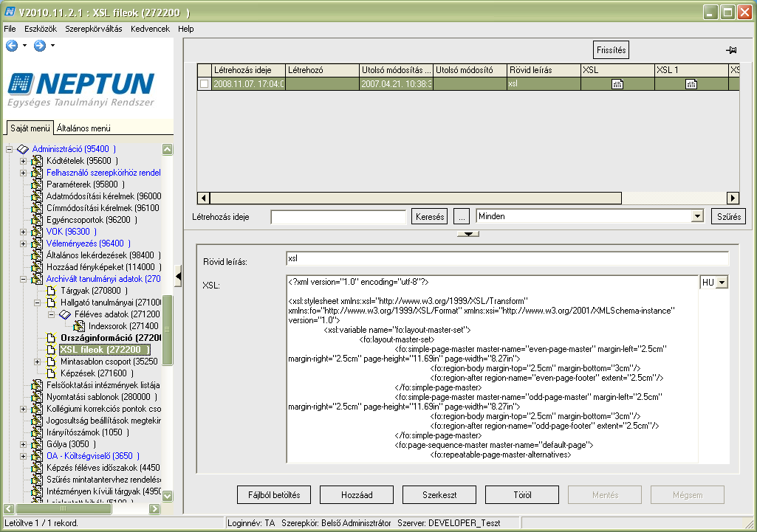The width and height of the screenshot is (757, 532).
Task: Open the File menu
Action: pyautogui.click(x=10, y=29)
